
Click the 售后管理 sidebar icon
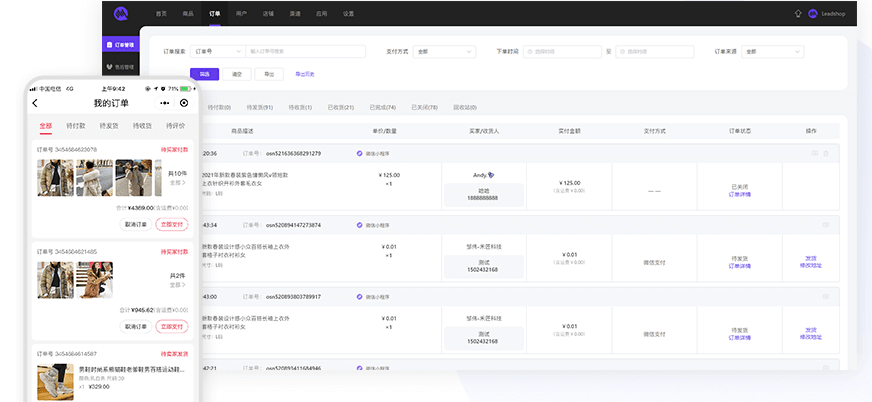coord(110,67)
